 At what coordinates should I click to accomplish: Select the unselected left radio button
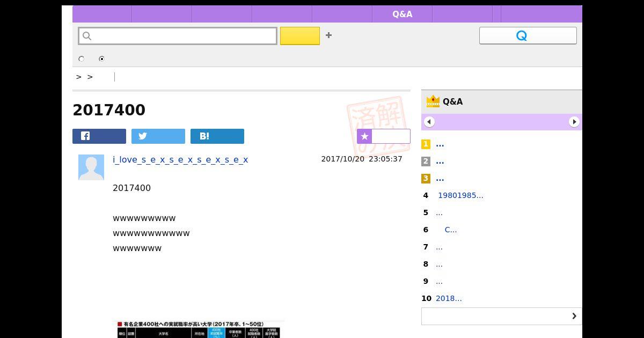point(82,59)
